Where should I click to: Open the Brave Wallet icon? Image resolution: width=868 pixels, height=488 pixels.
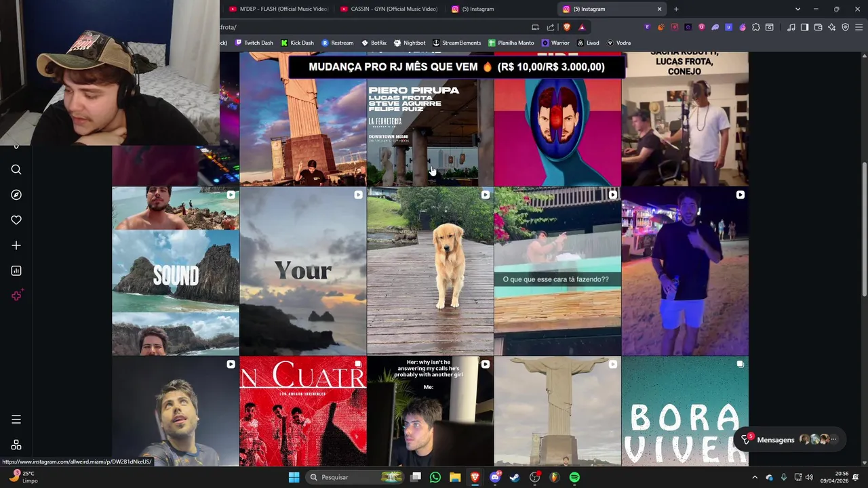818,27
